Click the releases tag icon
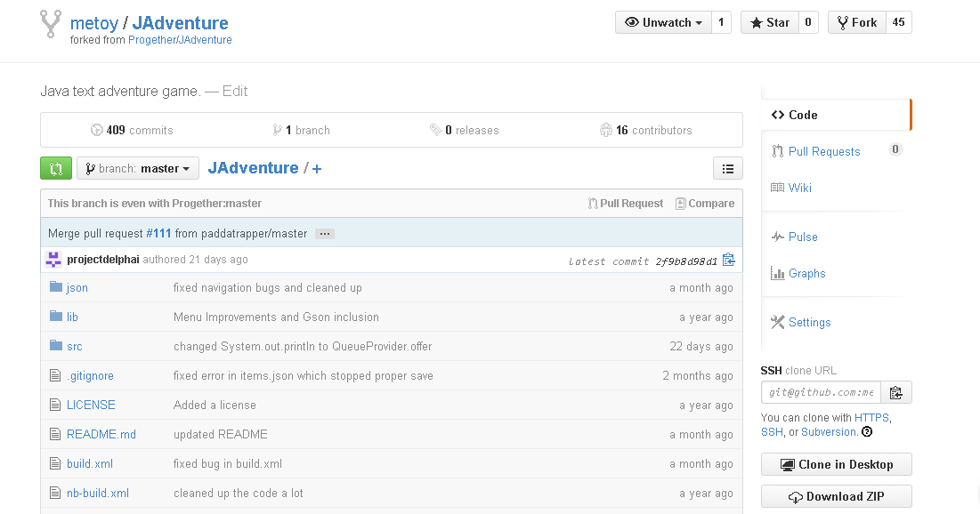980x514 pixels. pyautogui.click(x=435, y=130)
